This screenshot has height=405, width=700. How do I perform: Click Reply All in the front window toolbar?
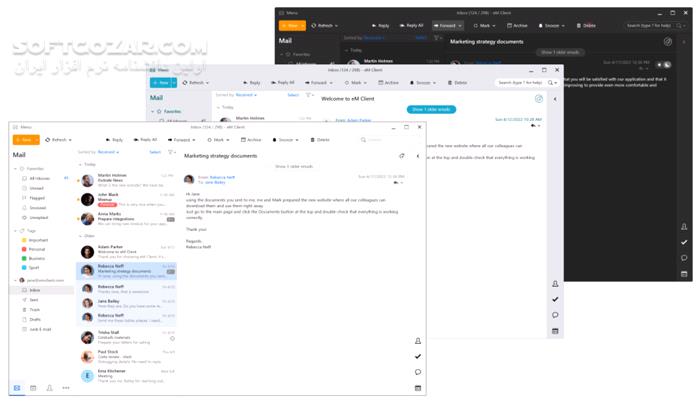pyautogui.click(x=146, y=140)
